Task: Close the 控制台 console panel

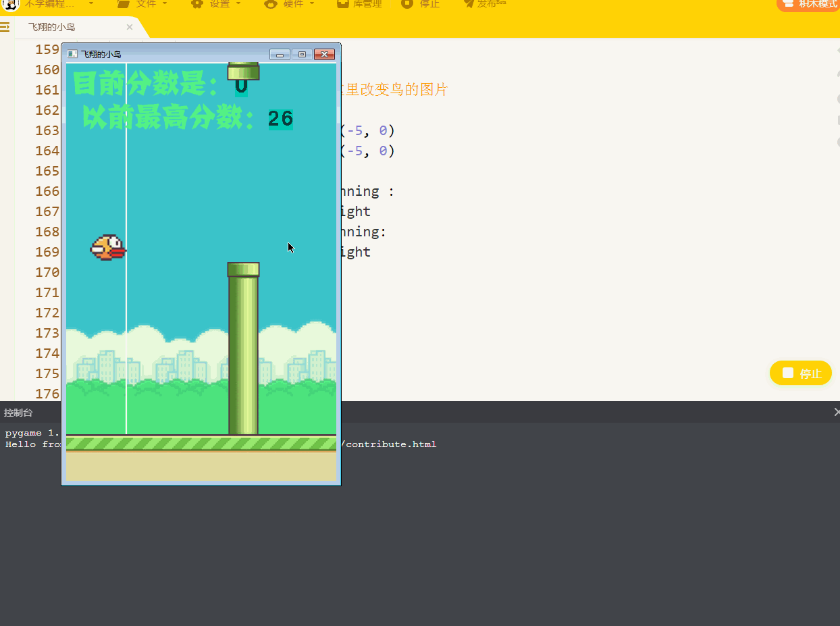Action: (x=837, y=412)
